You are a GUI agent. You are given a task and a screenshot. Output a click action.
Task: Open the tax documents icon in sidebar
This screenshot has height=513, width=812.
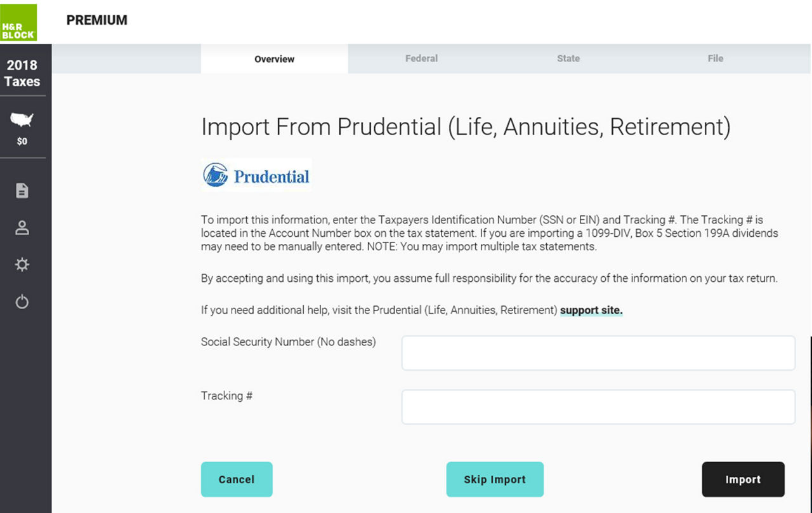click(x=23, y=190)
